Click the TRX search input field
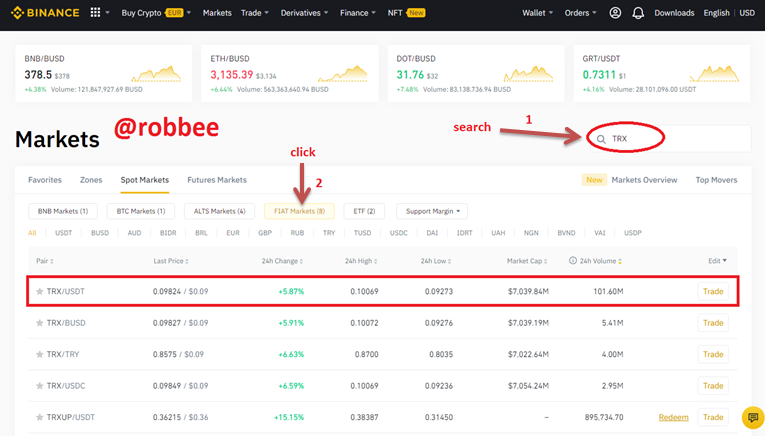 click(x=669, y=139)
